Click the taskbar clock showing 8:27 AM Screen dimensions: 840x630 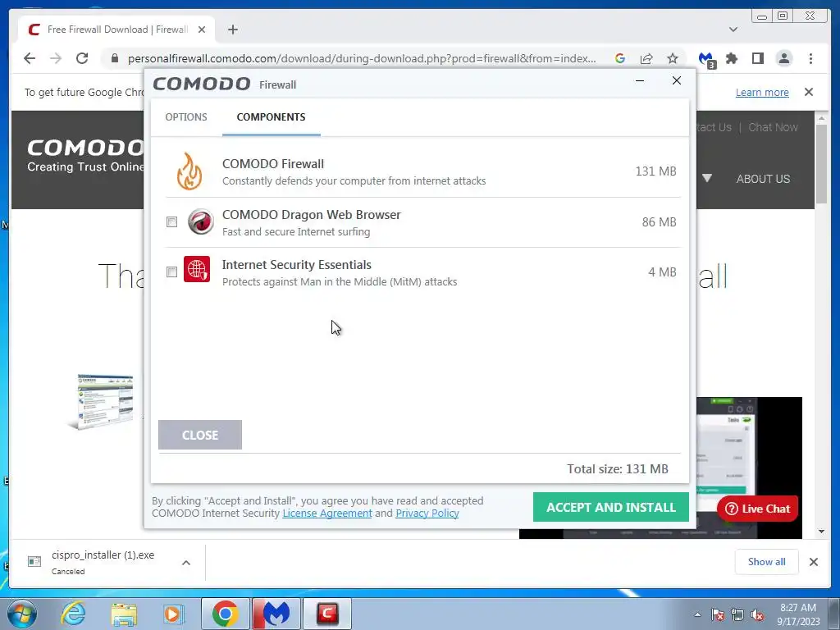click(798, 614)
